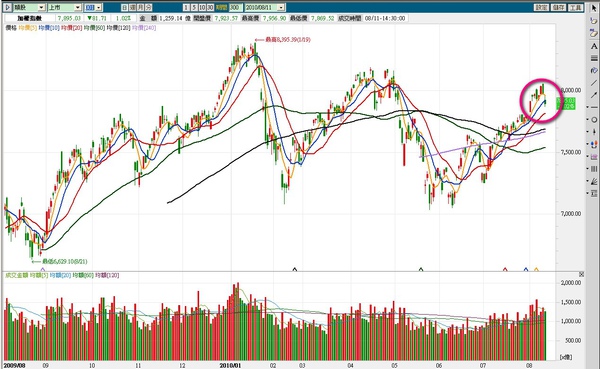The width and height of the screenshot is (600, 369).
Task: Click the 均額[120] volume average legend
Action: (x=107, y=275)
